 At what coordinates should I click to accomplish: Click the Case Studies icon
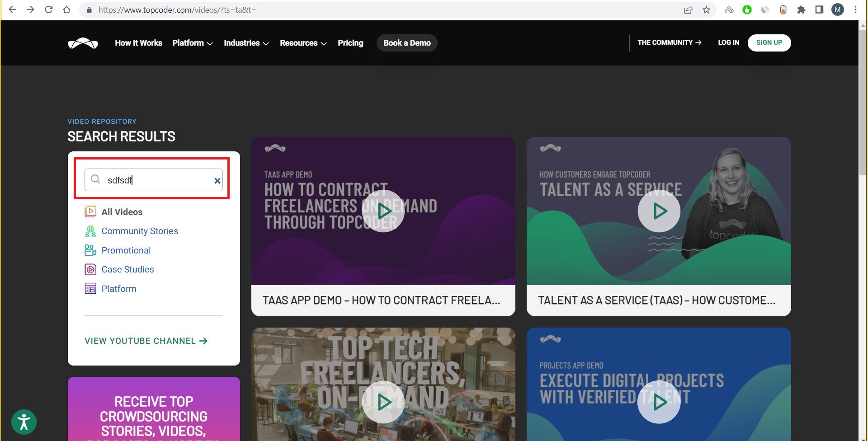90,269
